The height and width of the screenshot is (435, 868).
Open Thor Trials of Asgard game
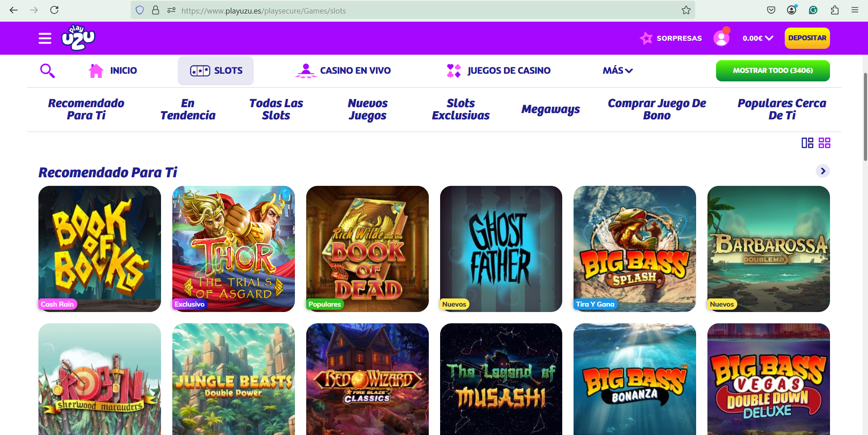tap(233, 249)
